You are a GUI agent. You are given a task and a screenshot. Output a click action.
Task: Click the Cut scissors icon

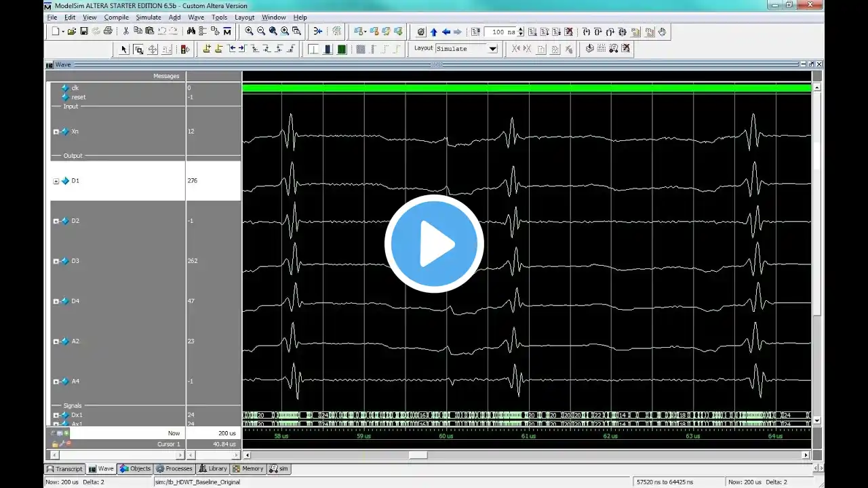pyautogui.click(x=126, y=31)
